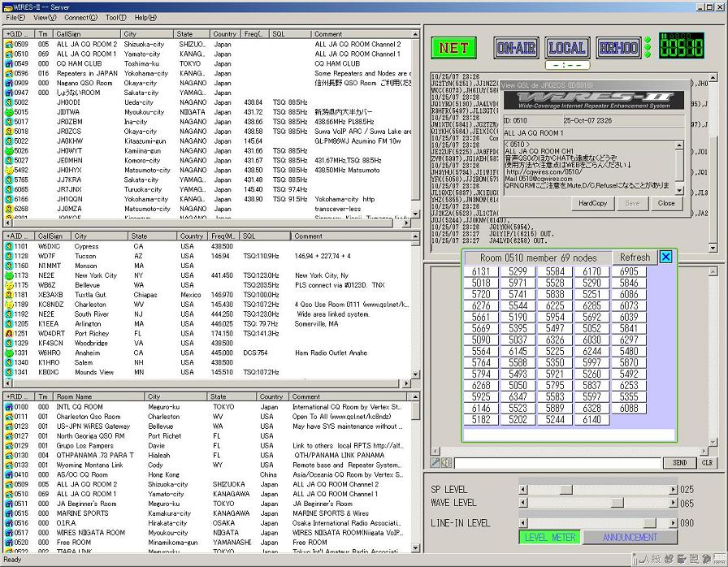Click the LINE-IN LEVEL slider handle
Screen dimensions: 728x567
tap(649, 523)
